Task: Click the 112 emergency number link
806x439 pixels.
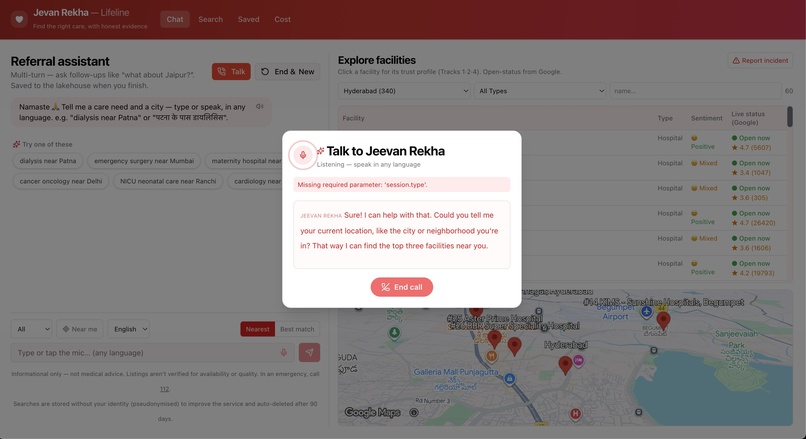Action: [x=164, y=389]
